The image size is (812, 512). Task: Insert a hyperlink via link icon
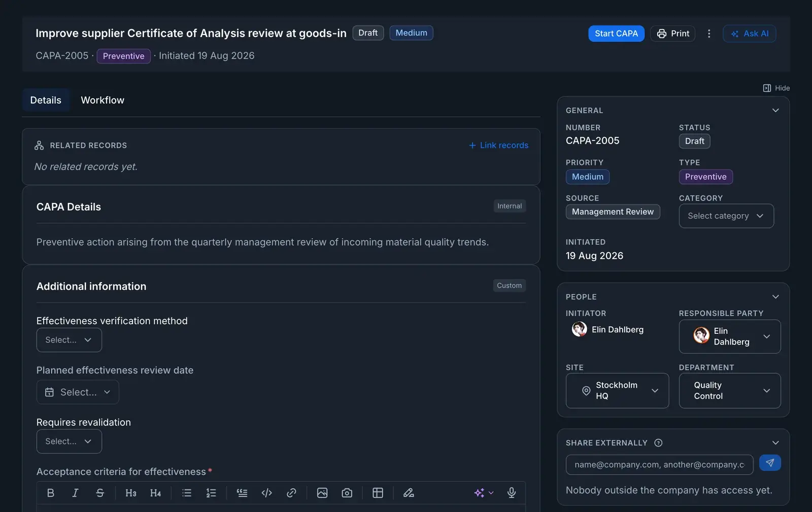tap(291, 493)
